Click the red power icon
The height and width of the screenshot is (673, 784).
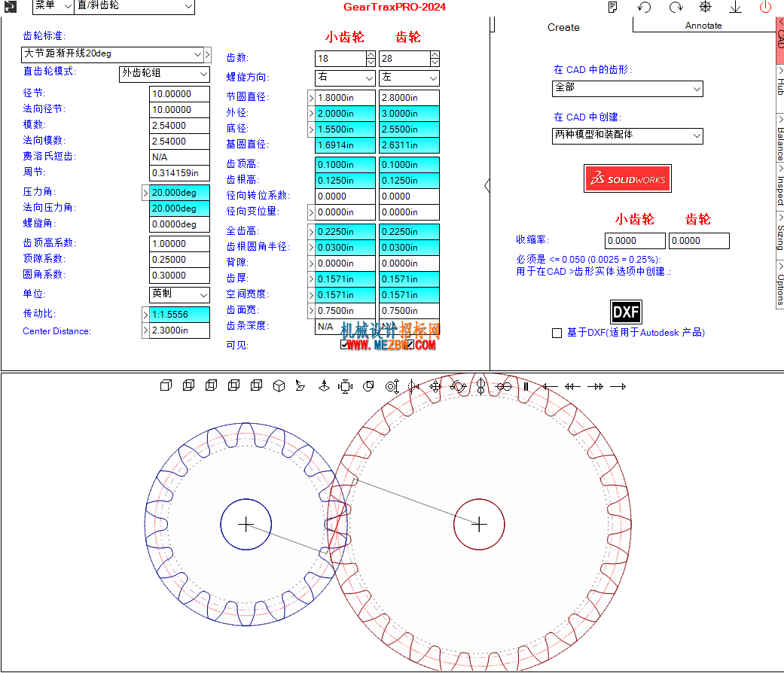765,7
